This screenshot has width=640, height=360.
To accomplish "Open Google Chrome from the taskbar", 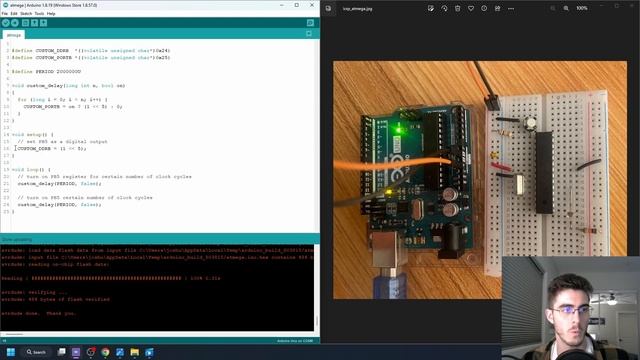I will coord(105,352).
